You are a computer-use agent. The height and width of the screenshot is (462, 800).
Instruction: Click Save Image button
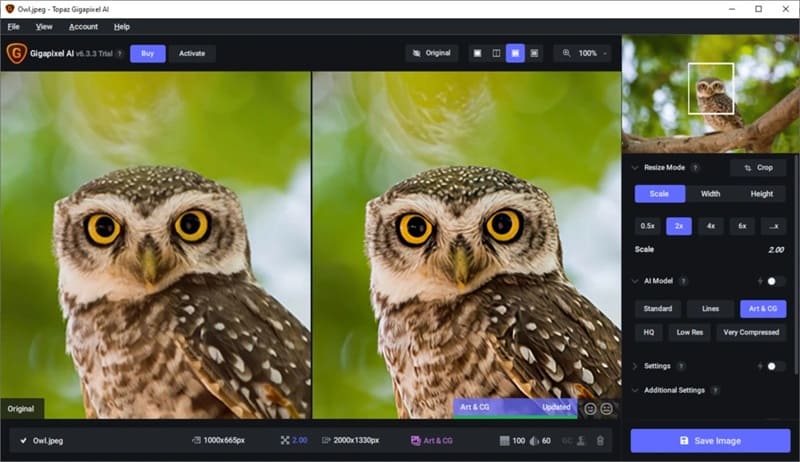coord(710,441)
